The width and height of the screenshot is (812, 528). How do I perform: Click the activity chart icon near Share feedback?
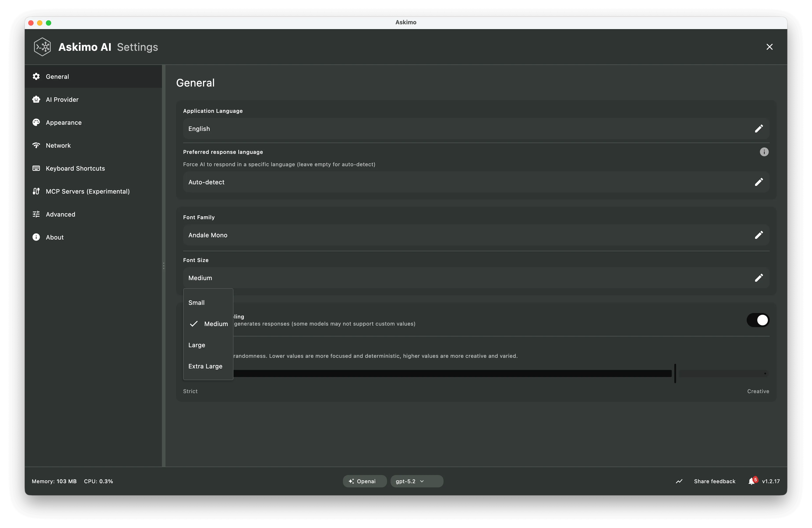coord(679,481)
